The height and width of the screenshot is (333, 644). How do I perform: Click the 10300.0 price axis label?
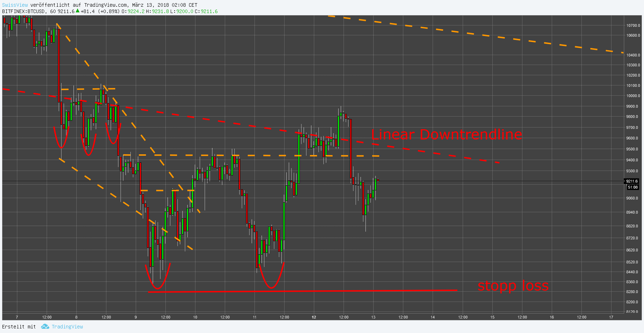[633, 65]
